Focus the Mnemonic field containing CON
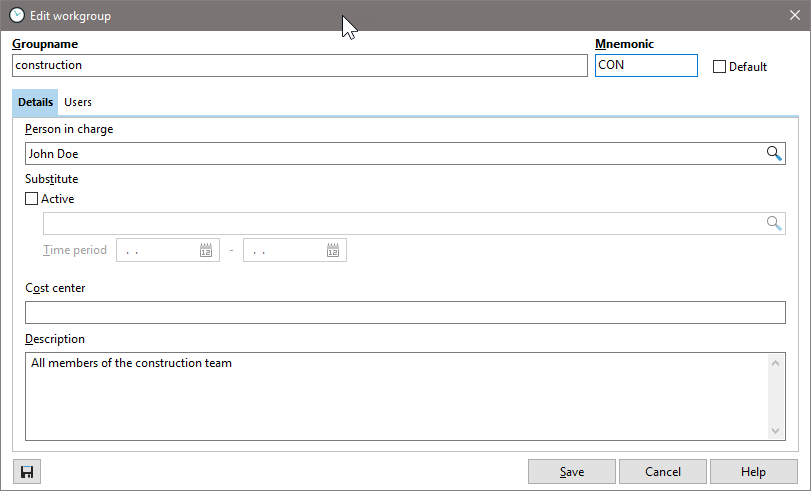 [x=645, y=65]
